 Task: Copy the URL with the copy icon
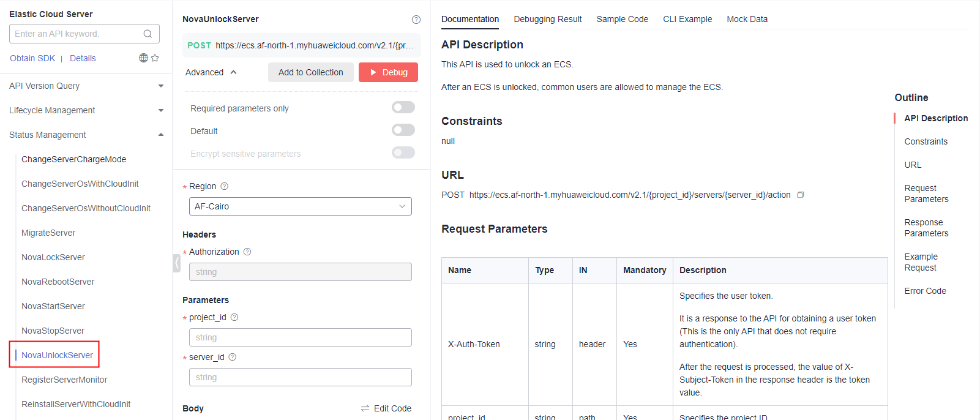801,195
